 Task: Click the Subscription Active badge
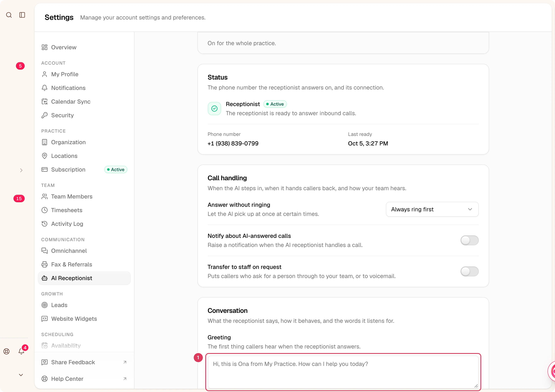click(x=116, y=170)
